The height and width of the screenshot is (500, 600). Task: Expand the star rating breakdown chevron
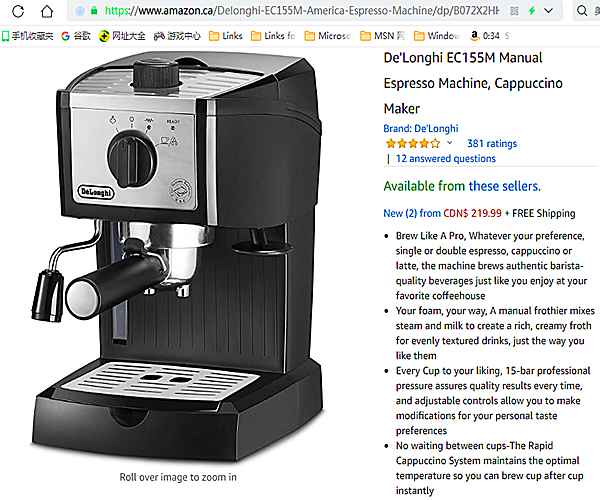pos(450,143)
